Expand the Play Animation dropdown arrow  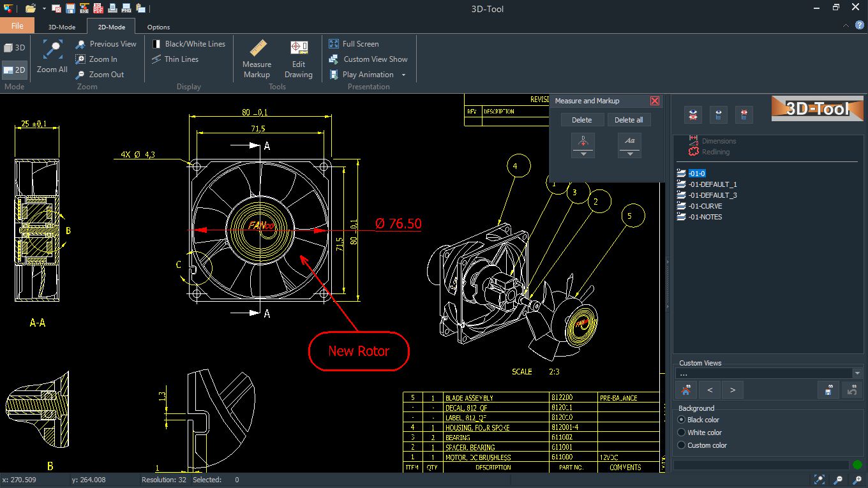coord(403,75)
